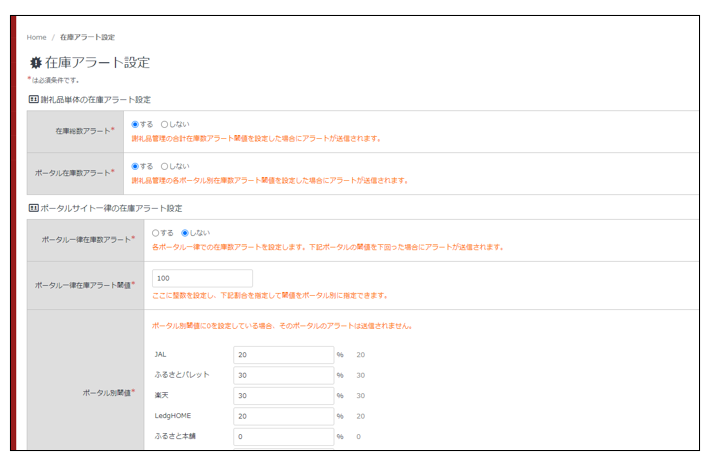Enable ポータル在庫数アラート with する radio
This screenshot has height=462, width=716.
coord(136,166)
